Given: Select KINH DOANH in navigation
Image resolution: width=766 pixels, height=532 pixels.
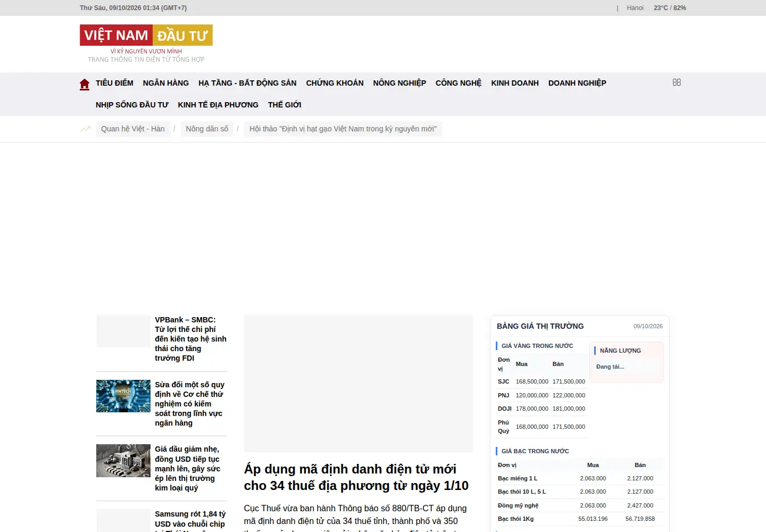Looking at the screenshot, I should click(x=515, y=83).
